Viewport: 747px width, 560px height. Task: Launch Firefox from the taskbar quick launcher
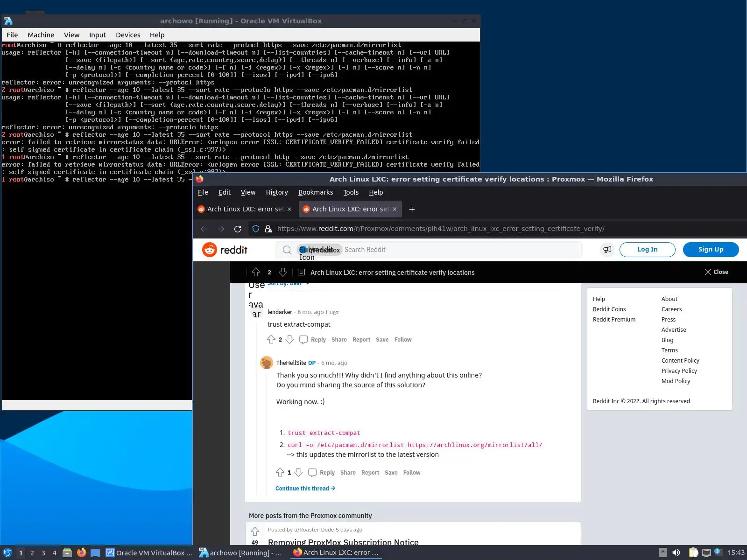[81, 553]
